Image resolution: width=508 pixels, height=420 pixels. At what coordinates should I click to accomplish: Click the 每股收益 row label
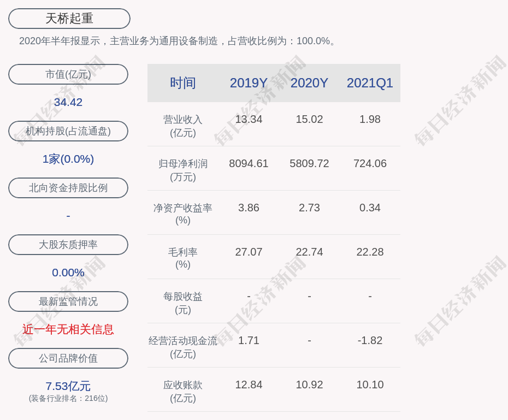click(183, 303)
